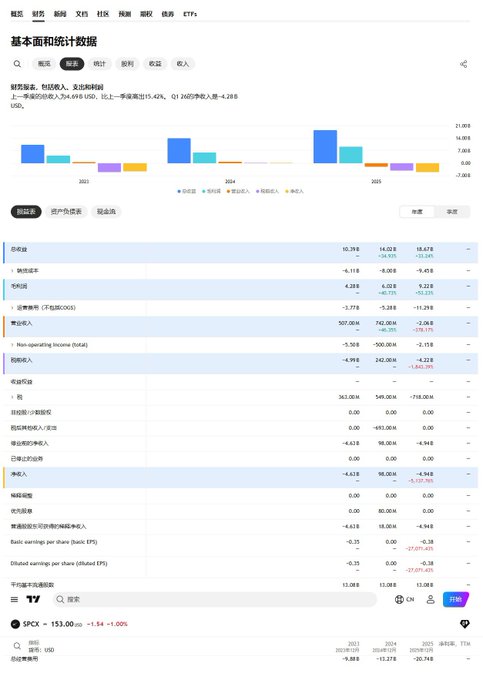Viewport: 483px width, 680px height.
Task: Toggle yellow 净收入 chart legend item
Action: point(294,191)
